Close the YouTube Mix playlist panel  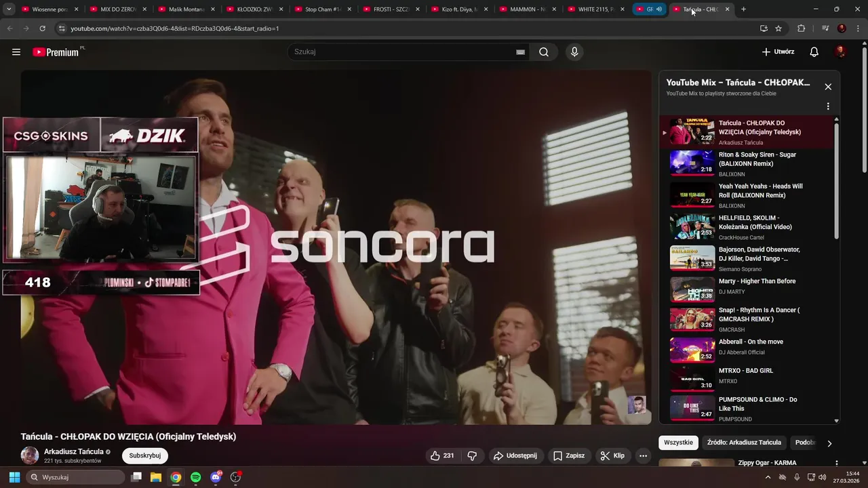(828, 87)
